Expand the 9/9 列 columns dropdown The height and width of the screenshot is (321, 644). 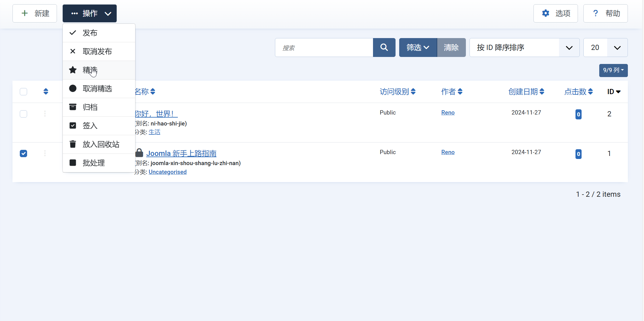click(x=613, y=70)
